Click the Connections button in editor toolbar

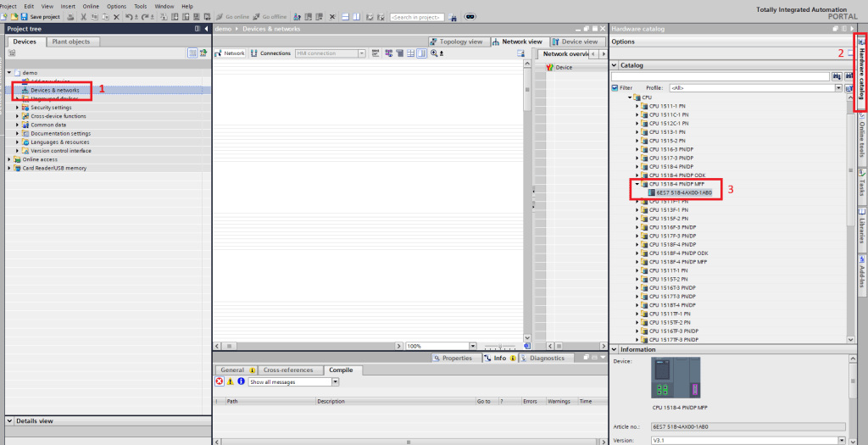[270, 53]
